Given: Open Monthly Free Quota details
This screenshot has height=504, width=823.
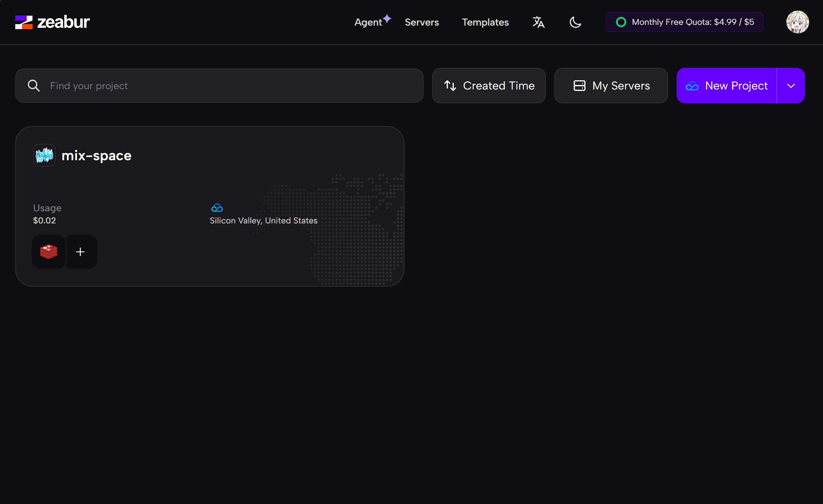Looking at the screenshot, I should pos(684,22).
